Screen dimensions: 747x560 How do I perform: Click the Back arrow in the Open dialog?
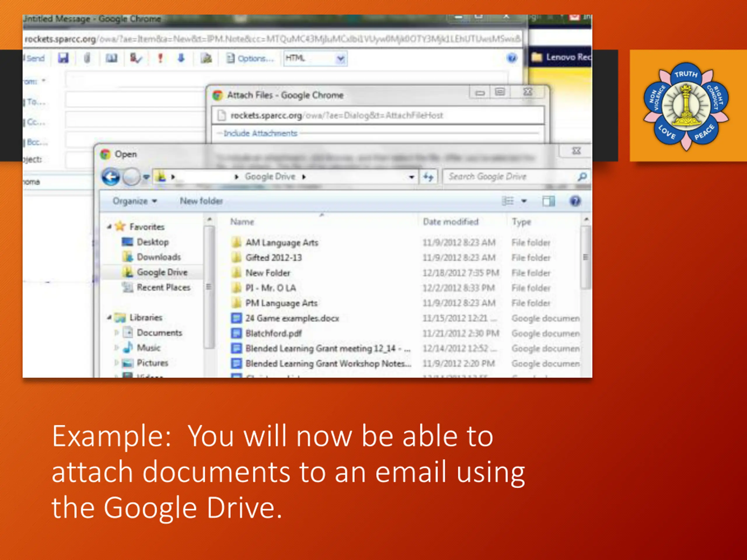(110, 177)
